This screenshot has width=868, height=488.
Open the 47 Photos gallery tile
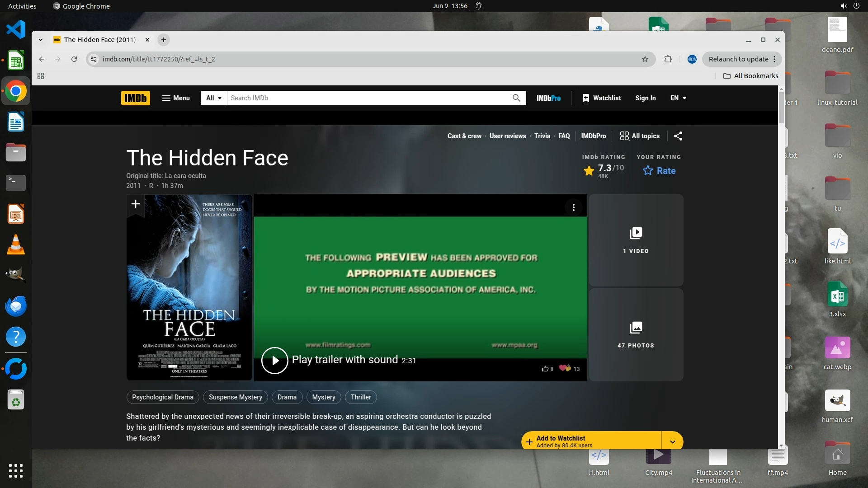pos(636,335)
